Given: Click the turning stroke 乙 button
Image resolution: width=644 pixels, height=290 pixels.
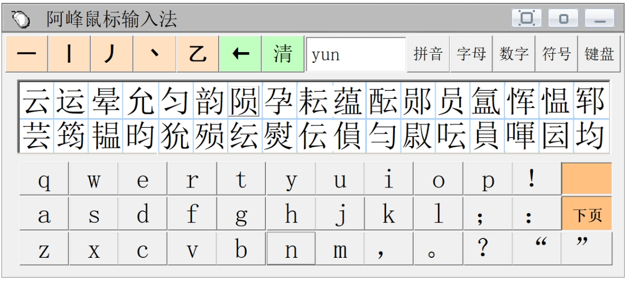Looking at the screenshot, I should 198,54.
